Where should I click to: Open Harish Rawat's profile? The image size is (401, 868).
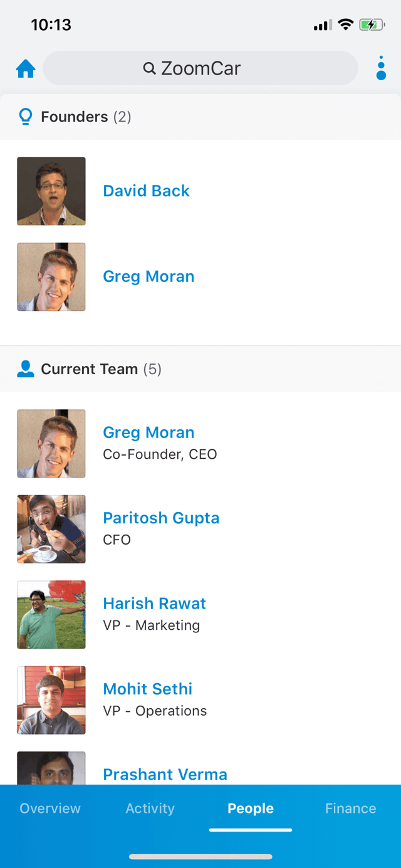point(154,603)
